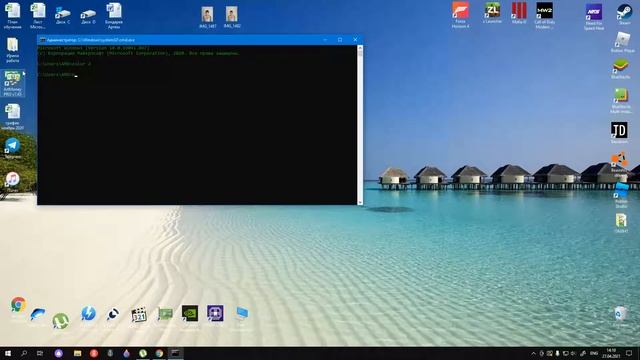The image size is (640, 360).
Task: Close the command prompt window
Action: pos(355,40)
